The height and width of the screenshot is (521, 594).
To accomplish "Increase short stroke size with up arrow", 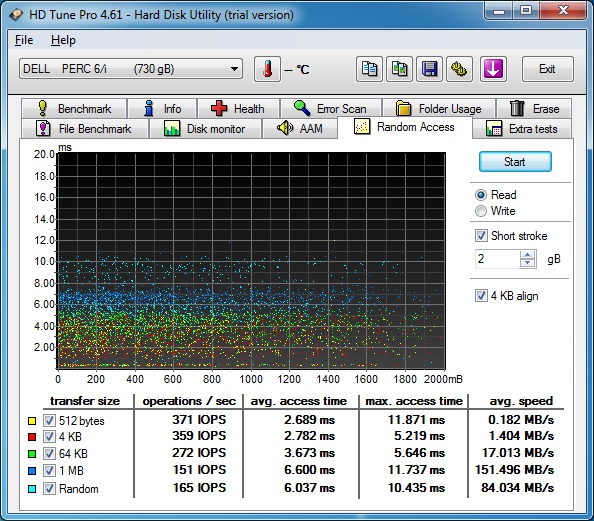I will click(x=527, y=255).
